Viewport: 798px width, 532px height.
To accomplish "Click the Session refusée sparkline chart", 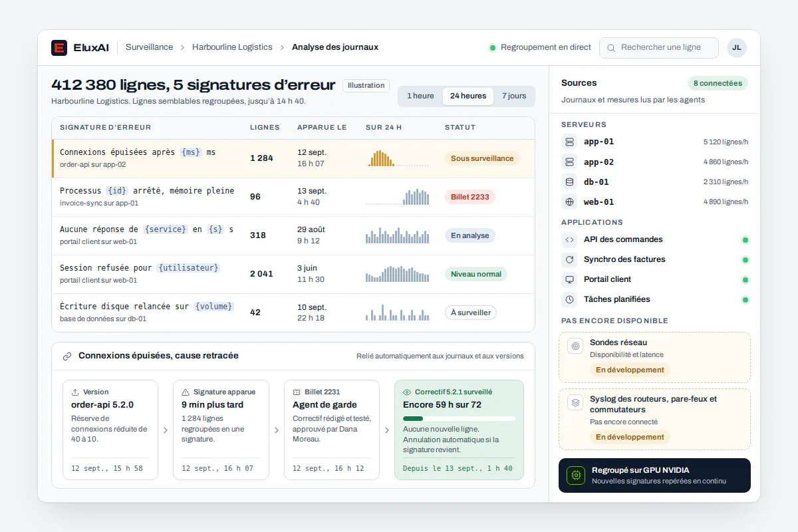I will click(x=397, y=274).
